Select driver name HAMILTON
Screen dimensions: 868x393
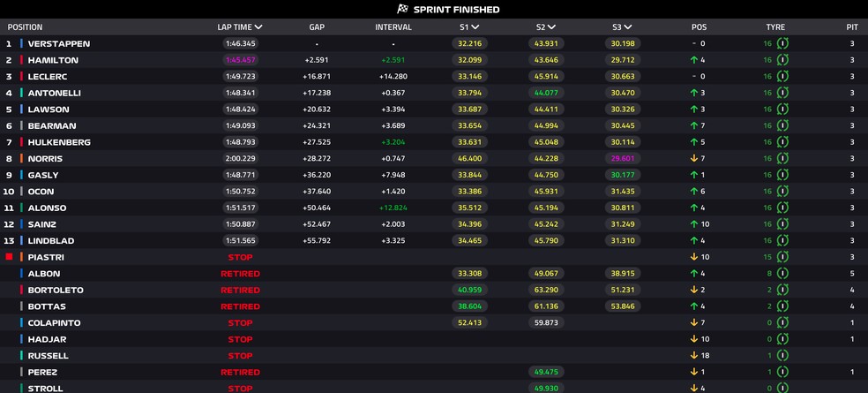click(x=53, y=60)
